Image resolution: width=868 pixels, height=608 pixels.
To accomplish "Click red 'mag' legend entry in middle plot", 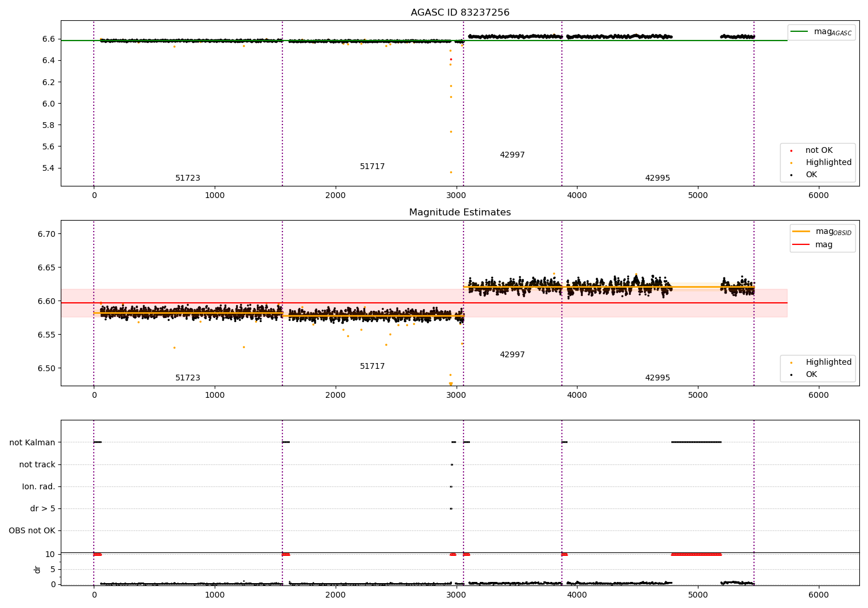I will coord(812,244).
